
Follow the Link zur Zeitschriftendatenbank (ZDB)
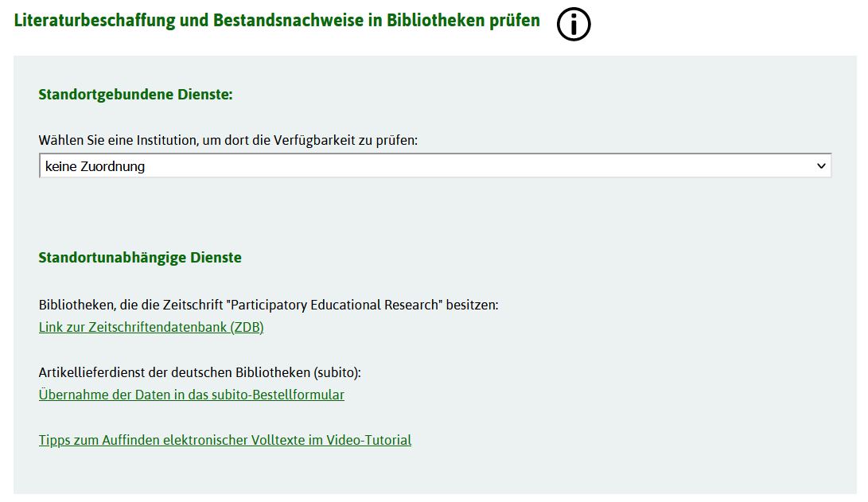click(x=151, y=327)
